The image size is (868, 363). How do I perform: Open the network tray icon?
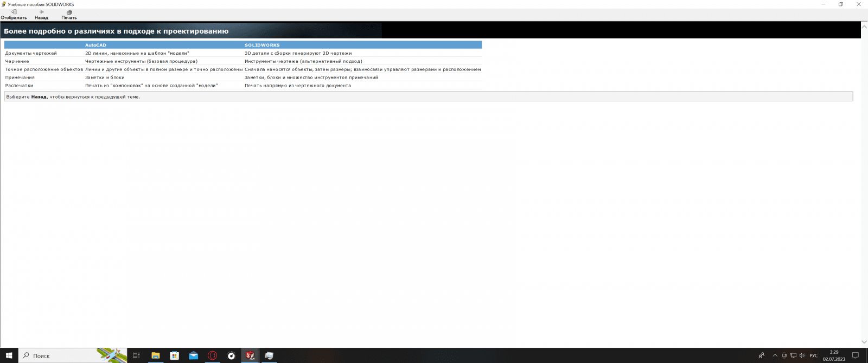tap(793, 355)
